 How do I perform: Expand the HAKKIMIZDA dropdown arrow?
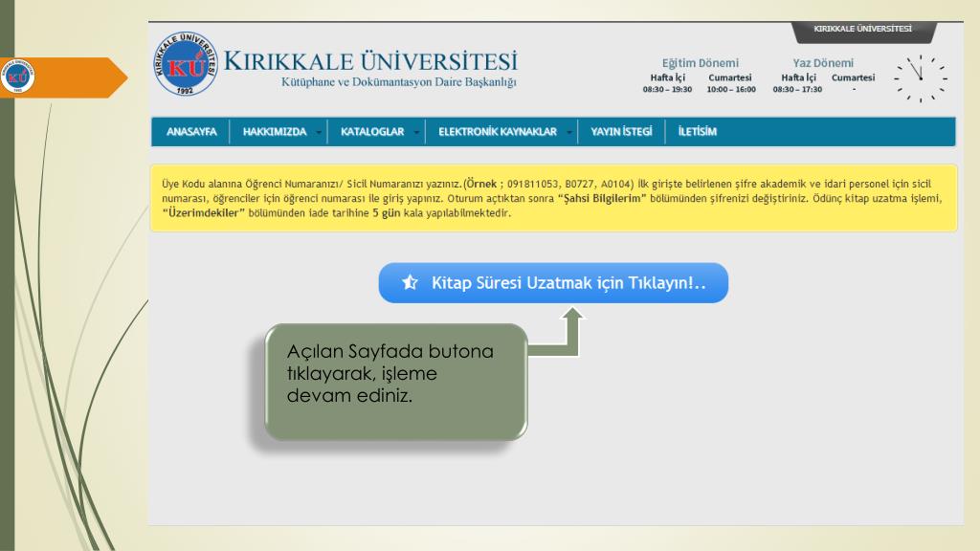[319, 132]
